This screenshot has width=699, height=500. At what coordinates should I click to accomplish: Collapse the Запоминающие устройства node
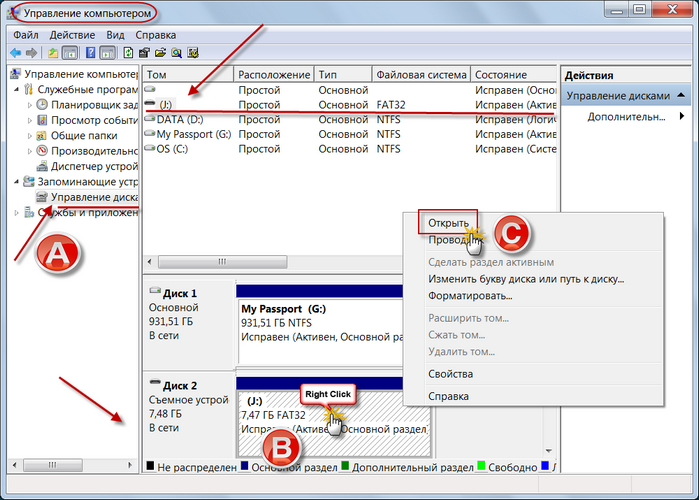16,181
